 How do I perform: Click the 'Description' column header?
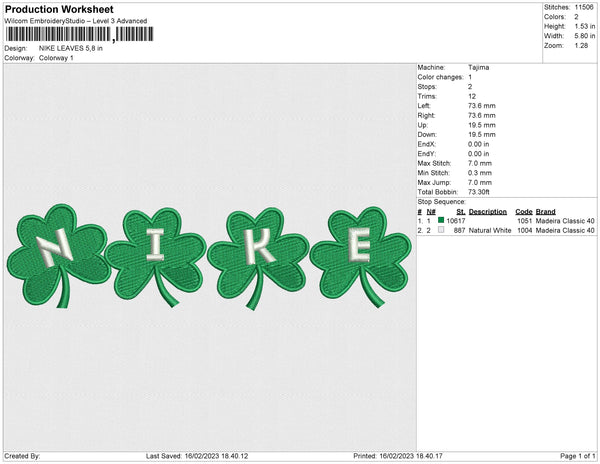coord(488,212)
